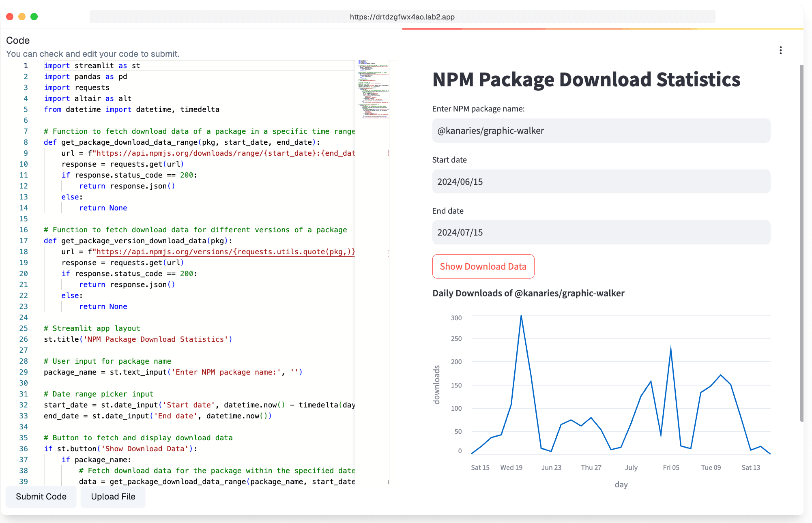Screen dimensions: 812x523
Task: Click the api.npmjs.org/versions URL string
Action: point(226,252)
